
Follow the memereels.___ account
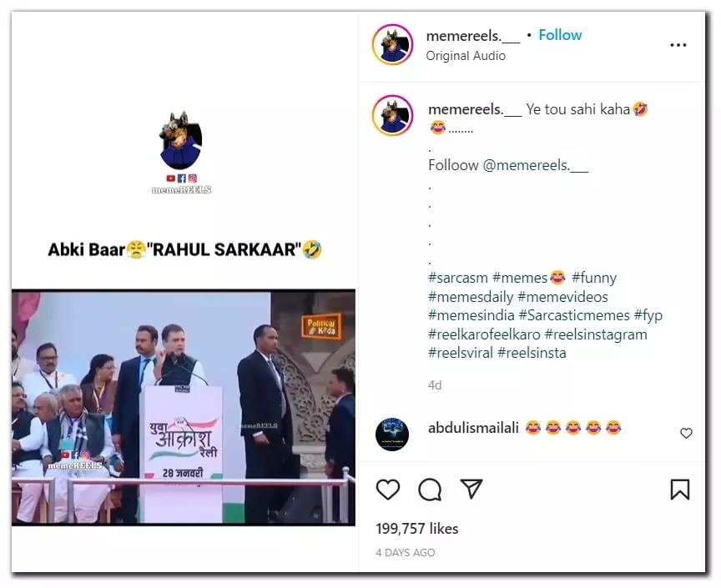click(560, 35)
